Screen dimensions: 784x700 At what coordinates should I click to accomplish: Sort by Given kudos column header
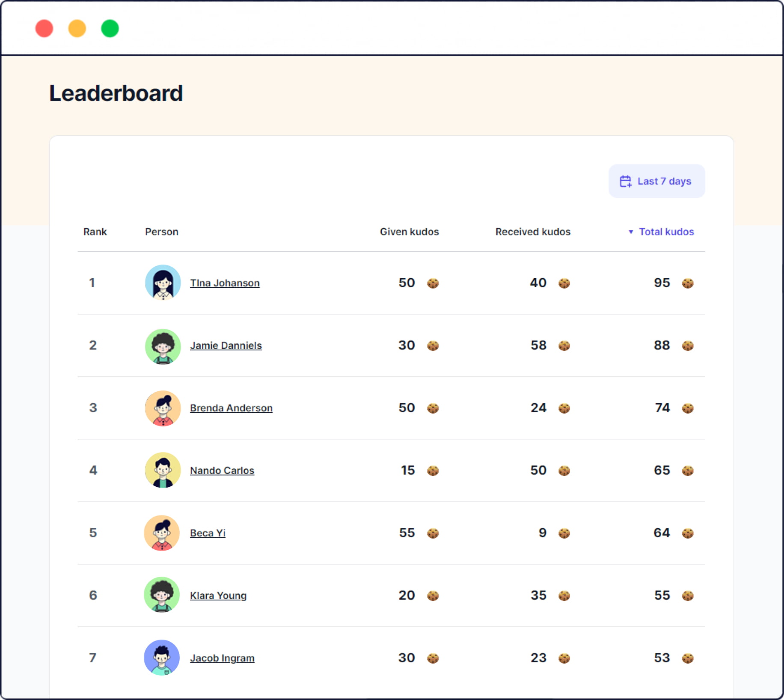tap(409, 232)
